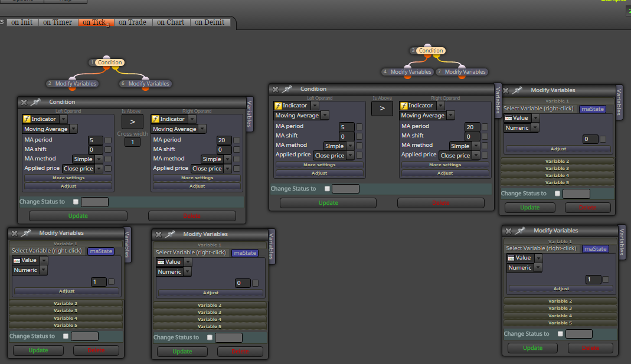Click the Is Above comparison operator in left Condition
The width and height of the screenshot is (631, 364).
(132, 122)
